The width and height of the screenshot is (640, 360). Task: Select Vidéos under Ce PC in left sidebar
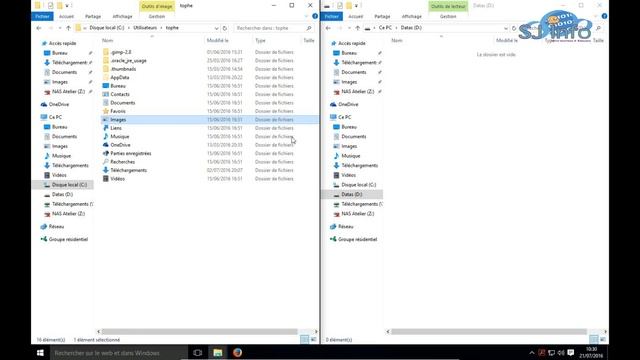59,175
